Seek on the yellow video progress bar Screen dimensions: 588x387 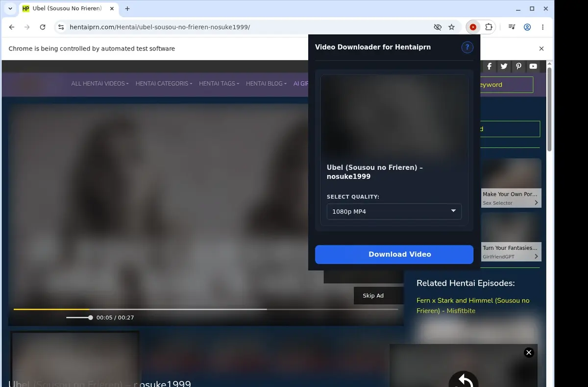tap(206, 309)
